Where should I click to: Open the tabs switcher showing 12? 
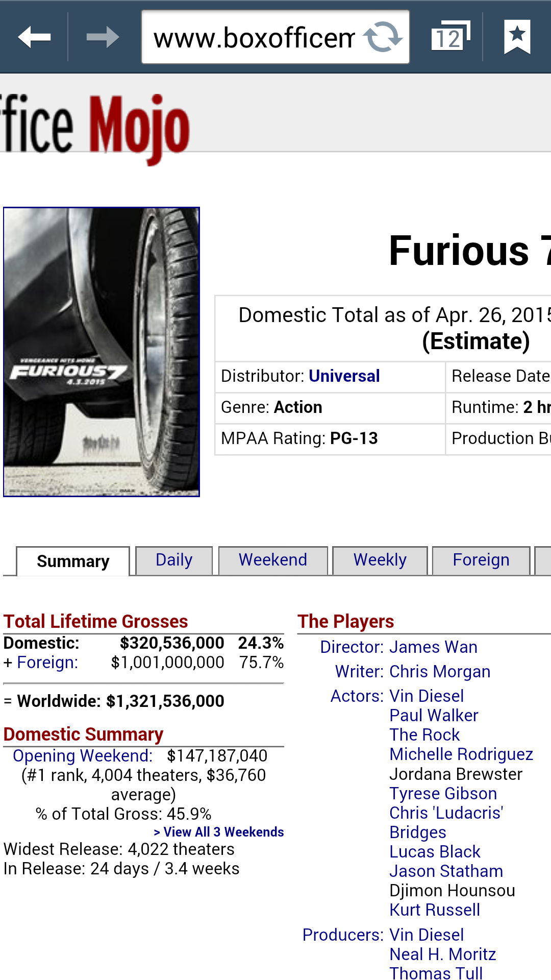pyautogui.click(x=450, y=37)
